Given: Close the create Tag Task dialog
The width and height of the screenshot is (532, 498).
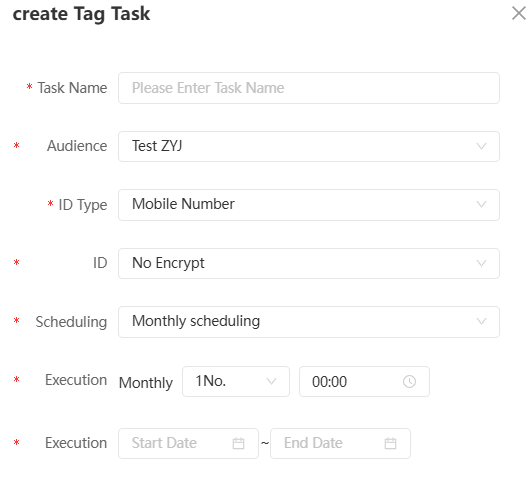Looking at the screenshot, I should (x=518, y=14).
